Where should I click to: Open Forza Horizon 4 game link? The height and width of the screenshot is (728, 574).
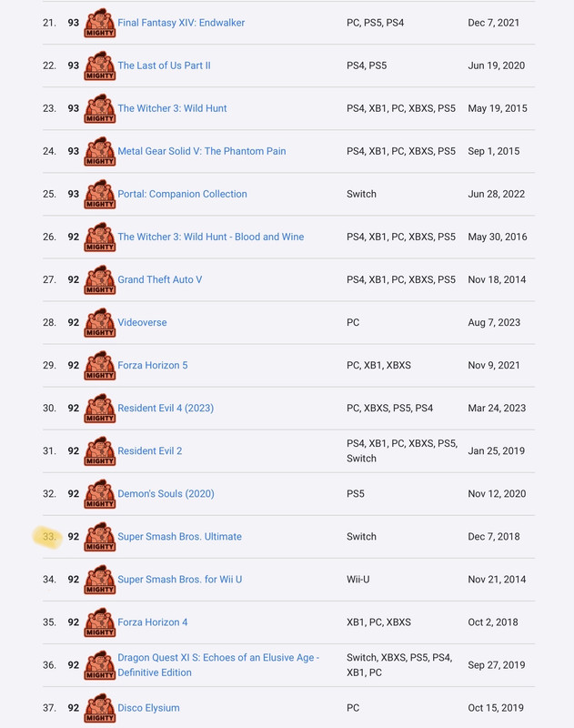(153, 622)
